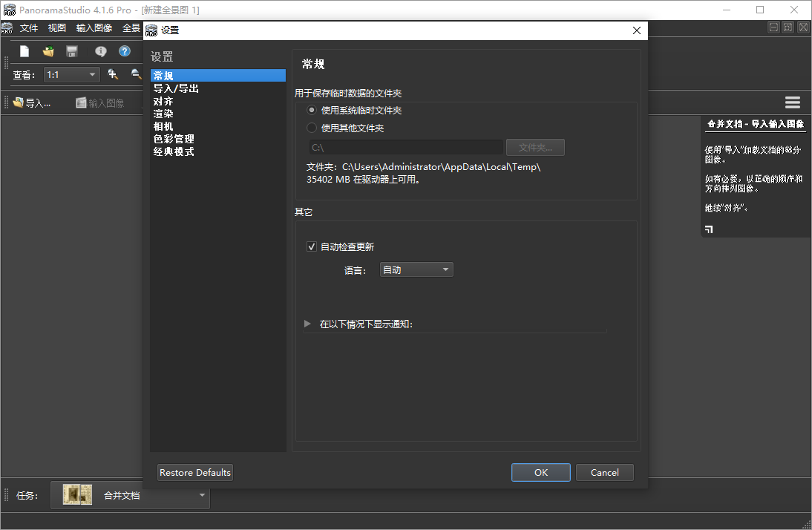This screenshot has height=530, width=812.
Task: Click the zoom in magnifier icon
Action: [x=113, y=75]
